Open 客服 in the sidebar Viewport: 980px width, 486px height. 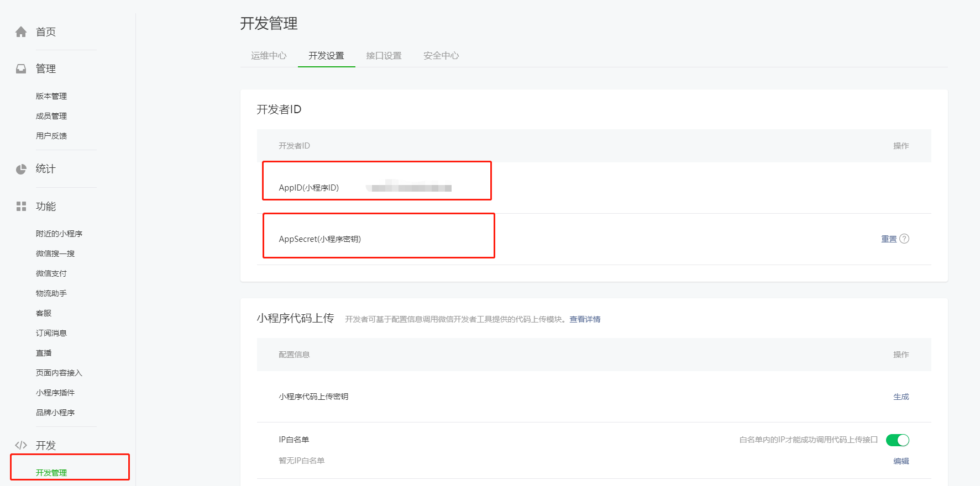click(44, 313)
